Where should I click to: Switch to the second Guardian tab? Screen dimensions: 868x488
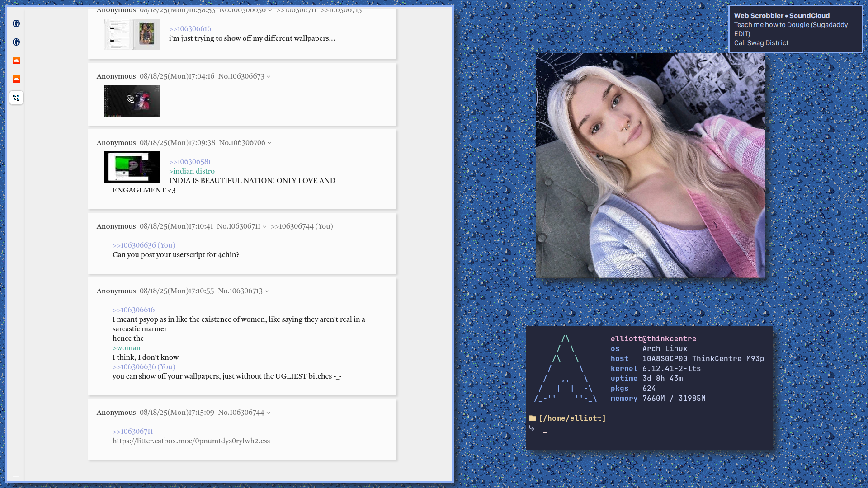(16, 42)
